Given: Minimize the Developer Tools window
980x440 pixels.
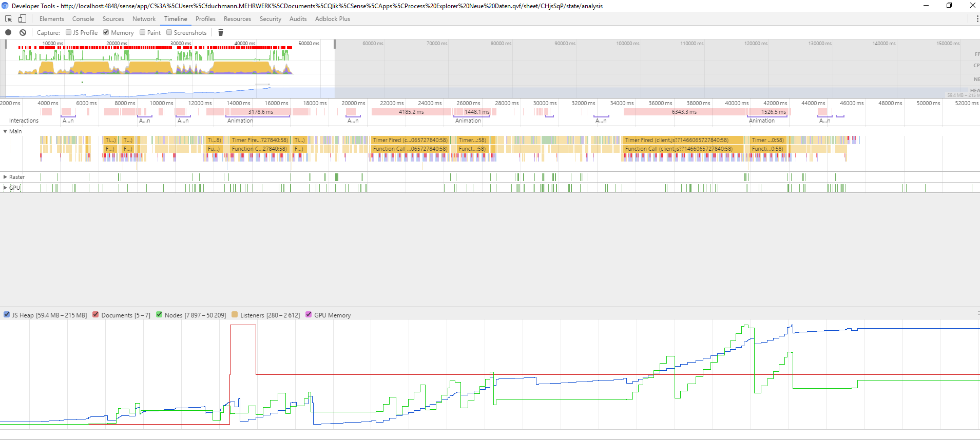Looking at the screenshot, I should 926,6.
